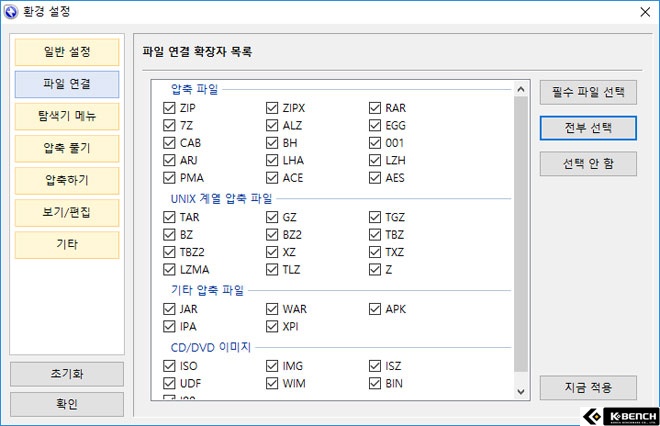Uncheck the CAB extension
660x426 pixels.
coord(169,143)
